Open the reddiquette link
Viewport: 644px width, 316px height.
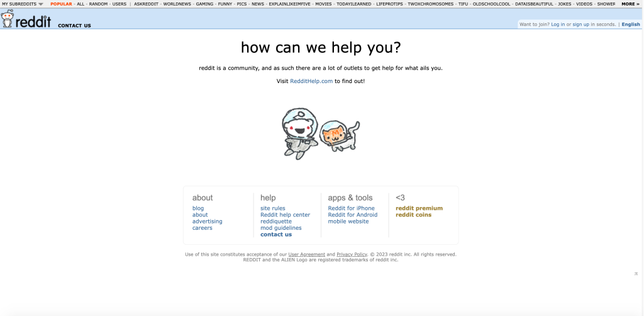(276, 222)
